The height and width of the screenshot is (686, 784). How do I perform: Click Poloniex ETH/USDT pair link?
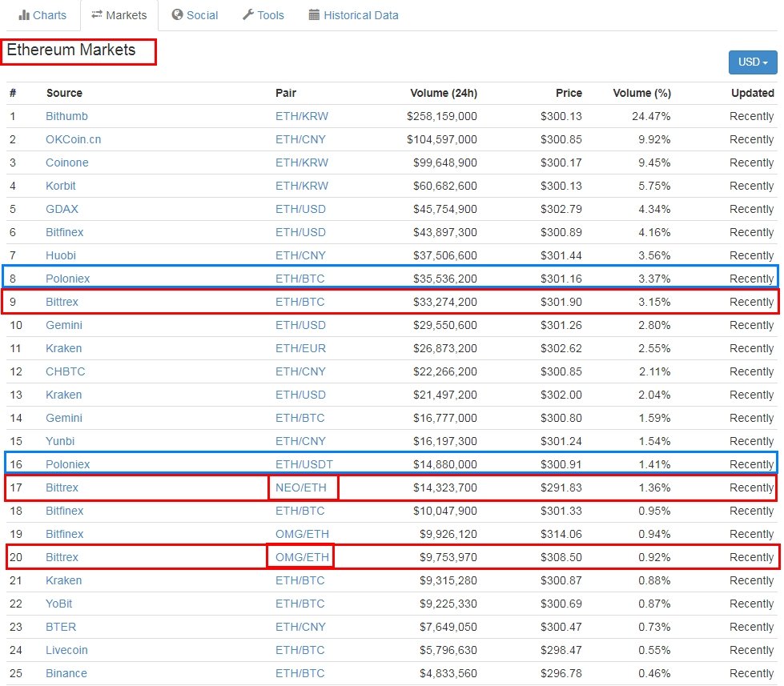click(x=304, y=464)
